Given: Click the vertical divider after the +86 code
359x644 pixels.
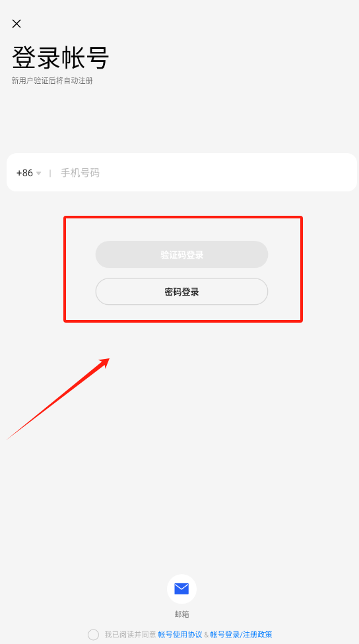Looking at the screenshot, I should click(50, 173).
